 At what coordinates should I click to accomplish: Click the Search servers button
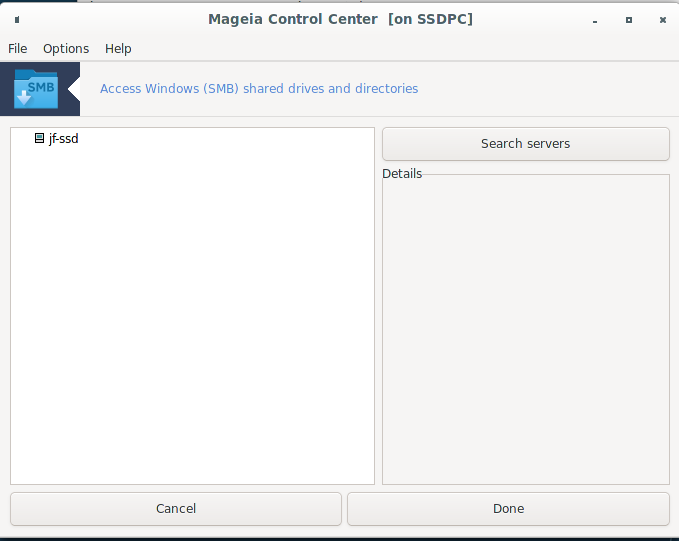(526, 144)
